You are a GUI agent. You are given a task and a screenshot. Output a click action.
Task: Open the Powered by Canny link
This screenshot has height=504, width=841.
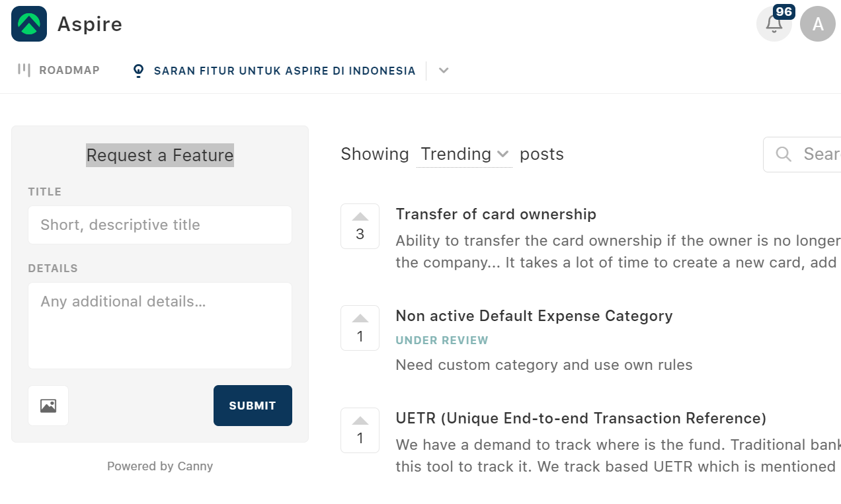coord(160,466)
